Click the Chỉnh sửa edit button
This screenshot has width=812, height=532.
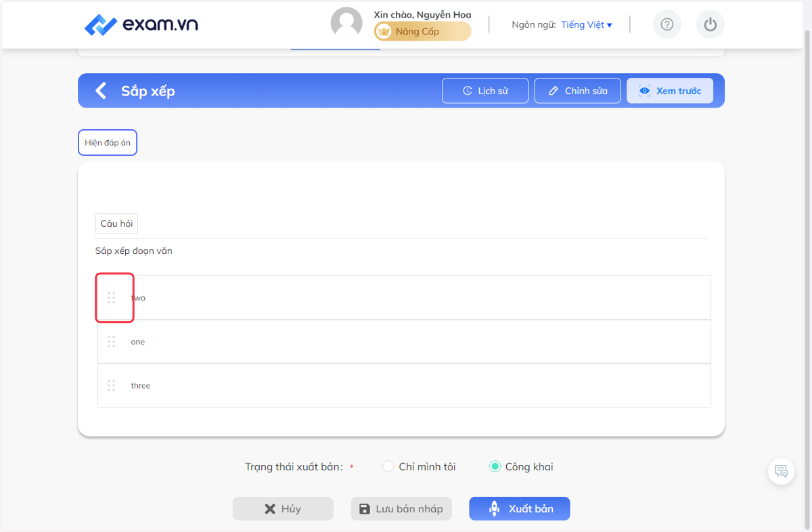tap(577, 91)
